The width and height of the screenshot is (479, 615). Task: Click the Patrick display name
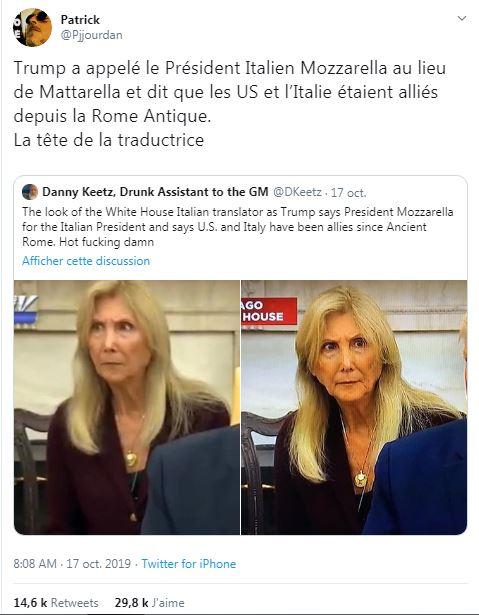pos(80,20)
